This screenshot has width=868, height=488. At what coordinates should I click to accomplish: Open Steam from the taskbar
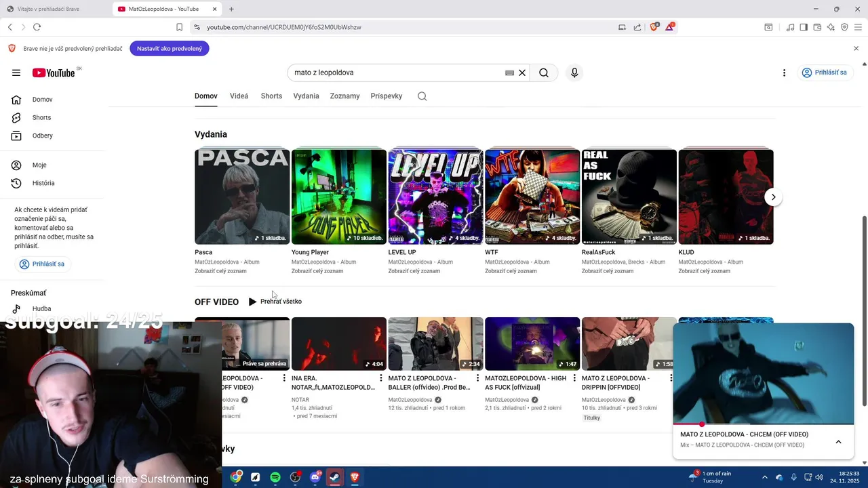coord(335,477)
